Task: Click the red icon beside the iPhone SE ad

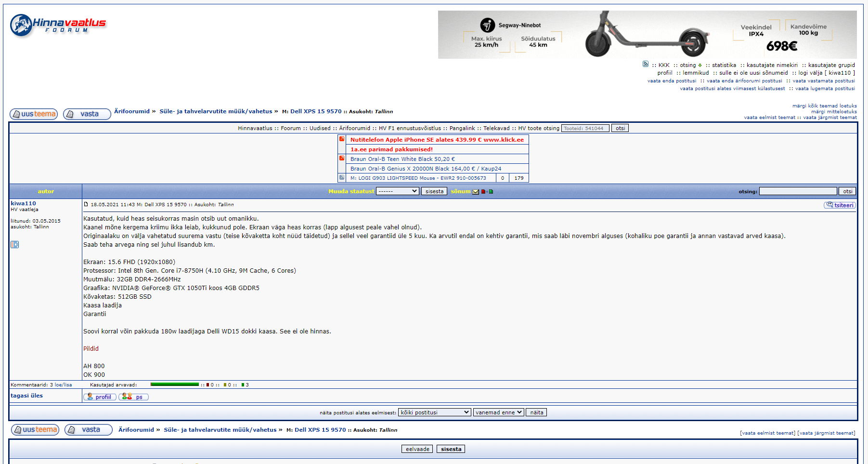Action: click(342, 139)
